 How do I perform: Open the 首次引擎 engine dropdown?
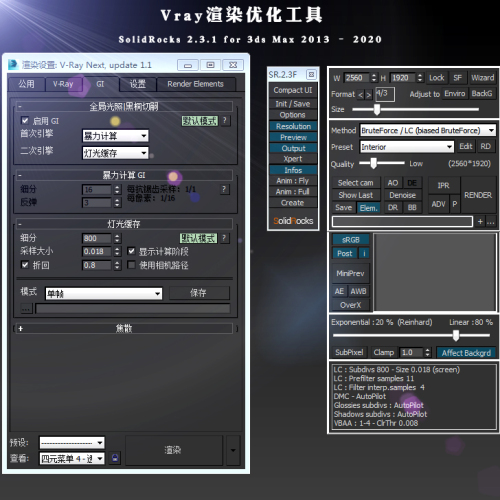115,136
